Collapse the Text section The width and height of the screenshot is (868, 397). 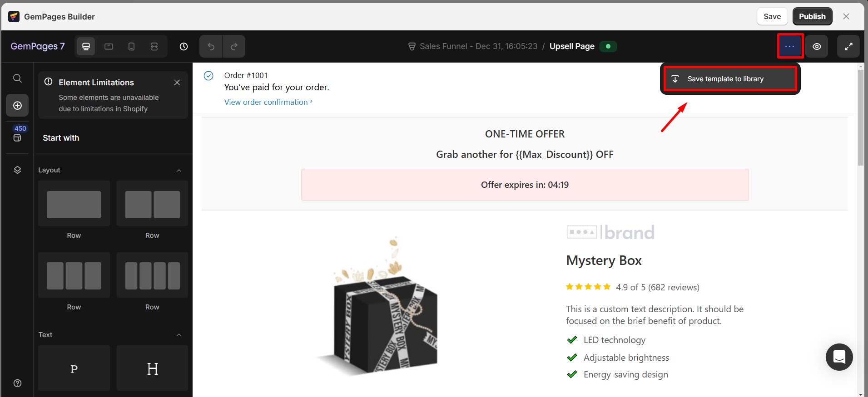coord(179,334)
